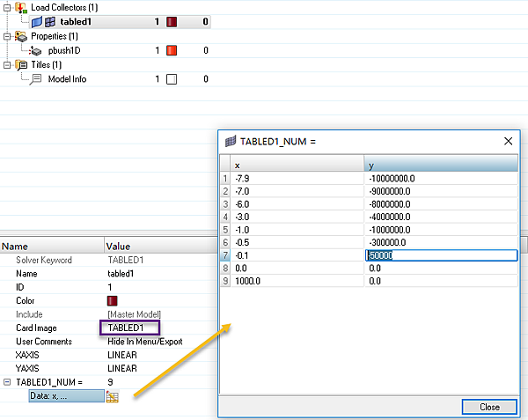
Task: Select the Model Info title item
Action: (x=67, y=79)
